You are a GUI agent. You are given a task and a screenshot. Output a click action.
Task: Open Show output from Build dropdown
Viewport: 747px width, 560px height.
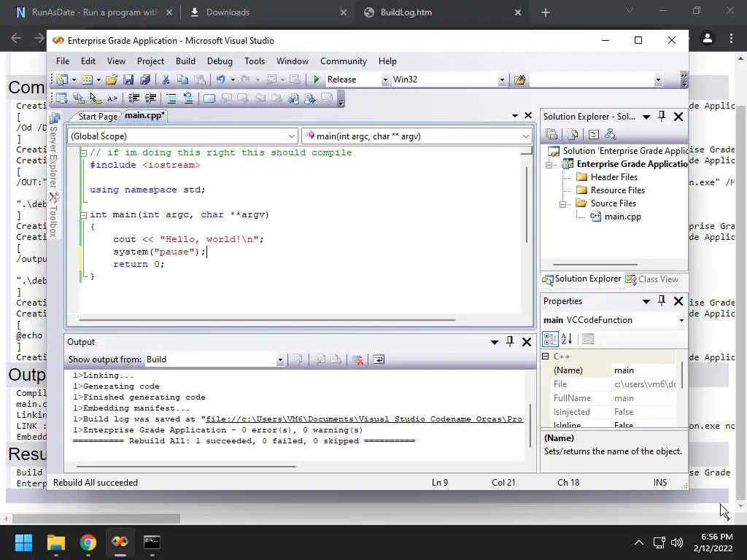[x=280, y=360]
